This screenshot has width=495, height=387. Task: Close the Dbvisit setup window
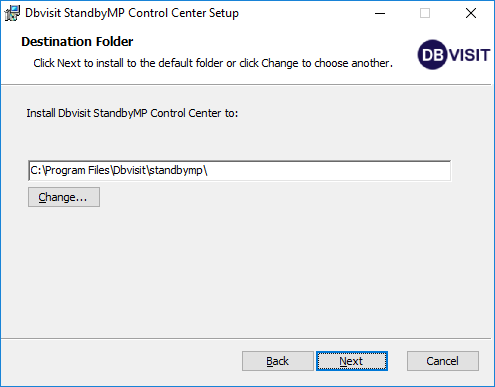tap(471, 13)
